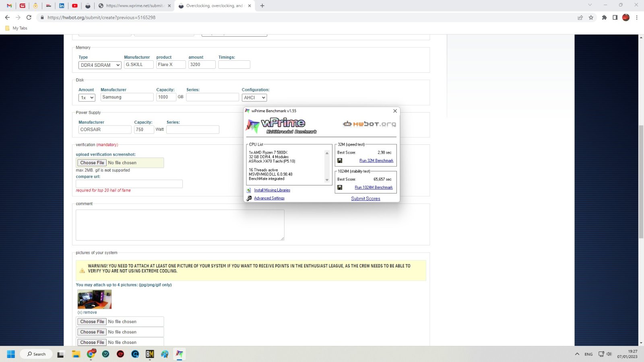The image size is (644, 362).
Task: Save 1024M score floppy icon
Action: pos(340,187)
